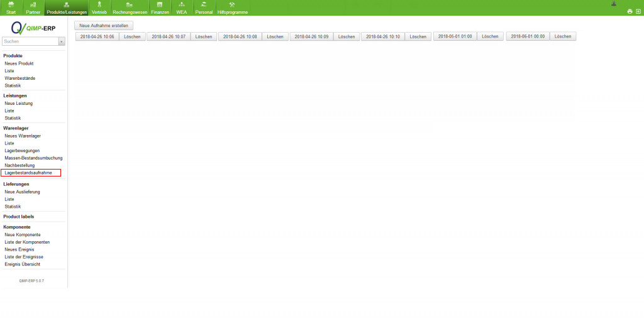Viewport: 644px width, 319px height.
Task: Open the WEA menu tab
Action: pos(182,8)
